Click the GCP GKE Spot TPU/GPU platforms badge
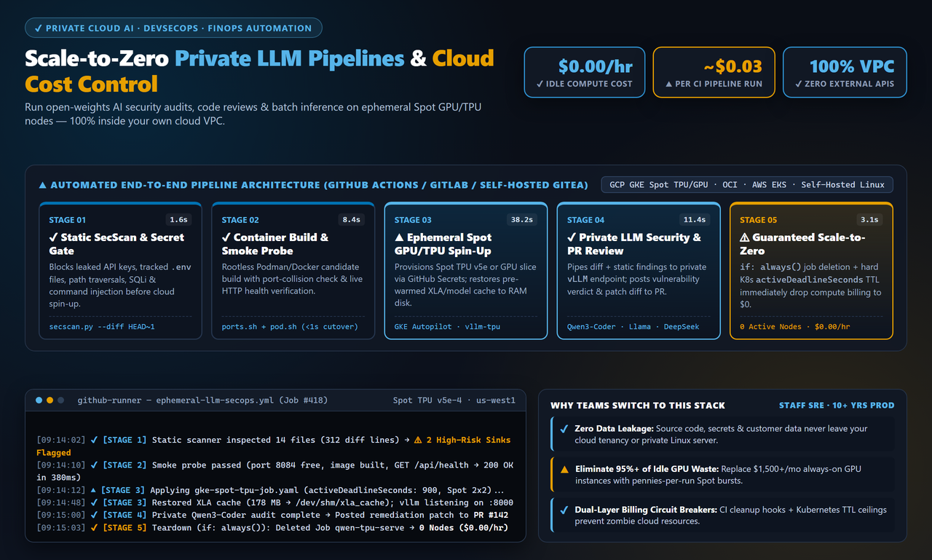Image resolution: width=932 pixels, height=560 pixels. click(747, 184)
